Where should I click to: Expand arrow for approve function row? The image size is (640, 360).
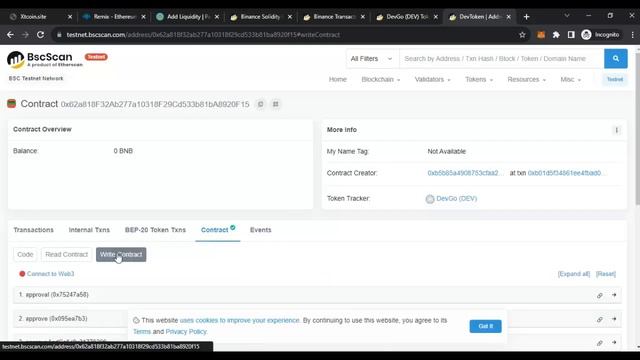coord(614,319)
